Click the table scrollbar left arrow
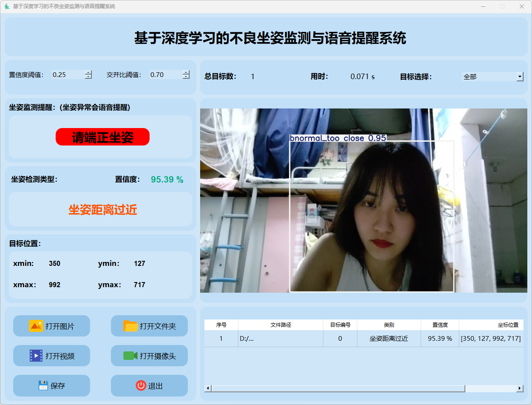 coord(208,388)
